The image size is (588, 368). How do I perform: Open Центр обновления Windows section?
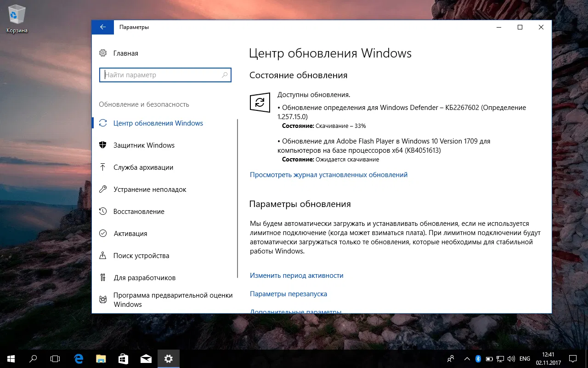pos(158,123)
